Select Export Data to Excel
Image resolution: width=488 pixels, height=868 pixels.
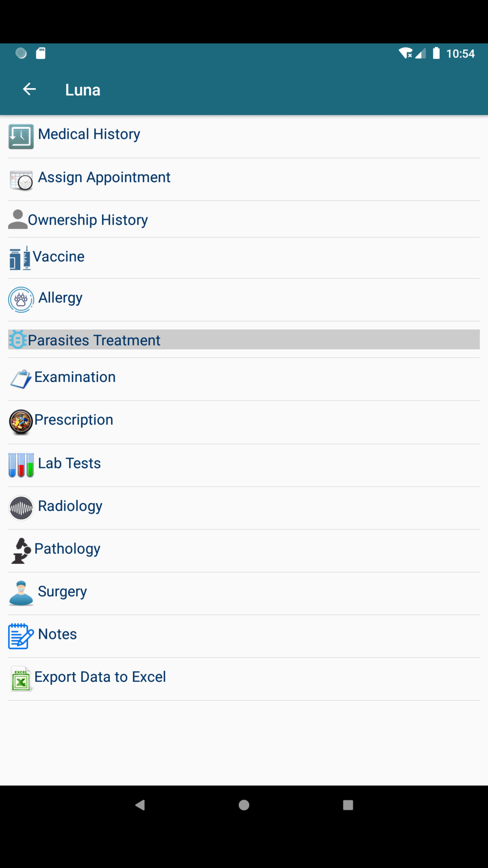pyautogui.click(x=100, y=677)
